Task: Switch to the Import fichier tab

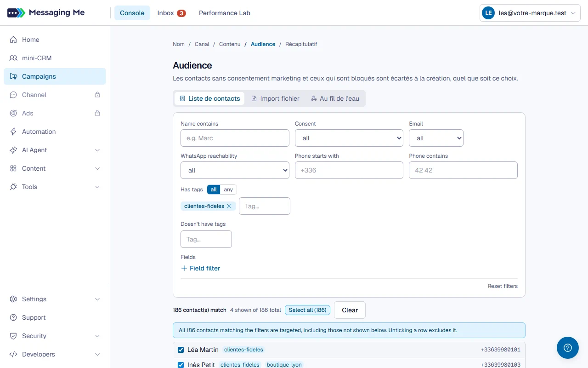Action: click(275, 98)
